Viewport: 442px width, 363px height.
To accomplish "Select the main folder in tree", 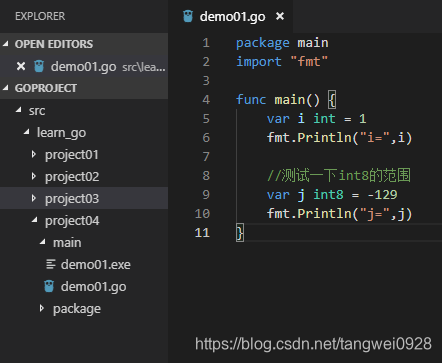I will (x=67, y=242).
